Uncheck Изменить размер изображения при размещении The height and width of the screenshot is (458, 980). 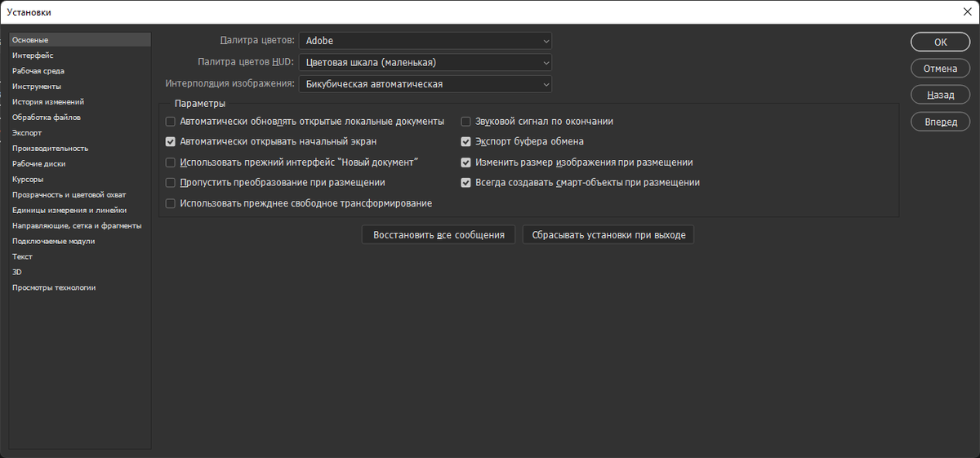pos(466,162)
